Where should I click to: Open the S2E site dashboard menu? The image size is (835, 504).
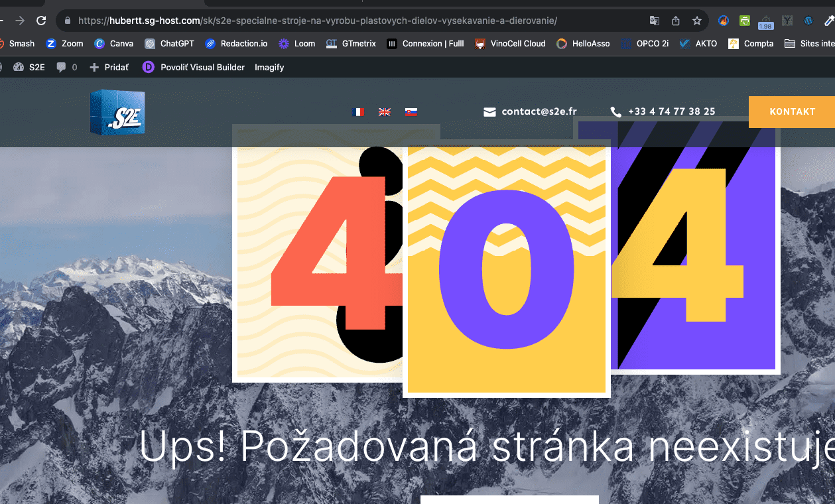(29, 67)
